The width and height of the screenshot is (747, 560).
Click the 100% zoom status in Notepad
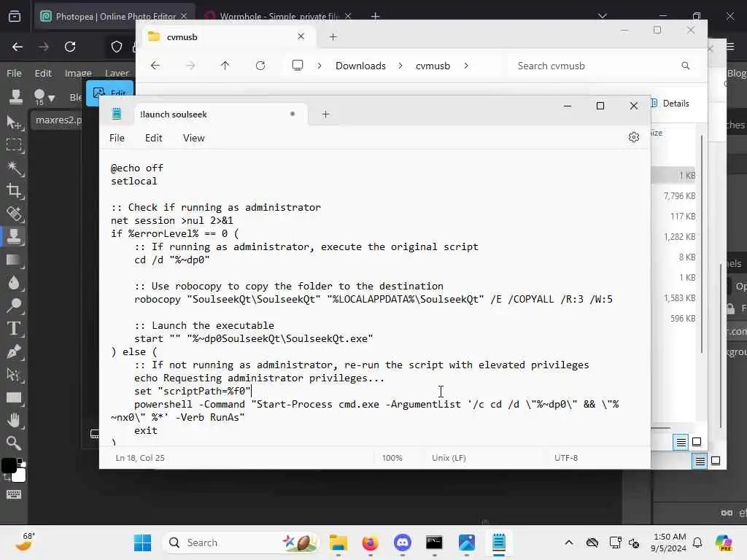(x=392, y=458)
